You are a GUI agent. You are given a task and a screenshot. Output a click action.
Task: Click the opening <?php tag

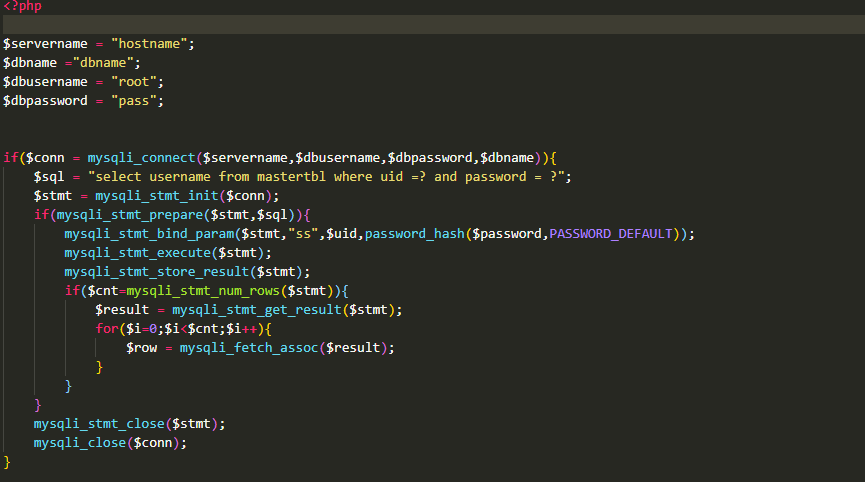(23, 6)
